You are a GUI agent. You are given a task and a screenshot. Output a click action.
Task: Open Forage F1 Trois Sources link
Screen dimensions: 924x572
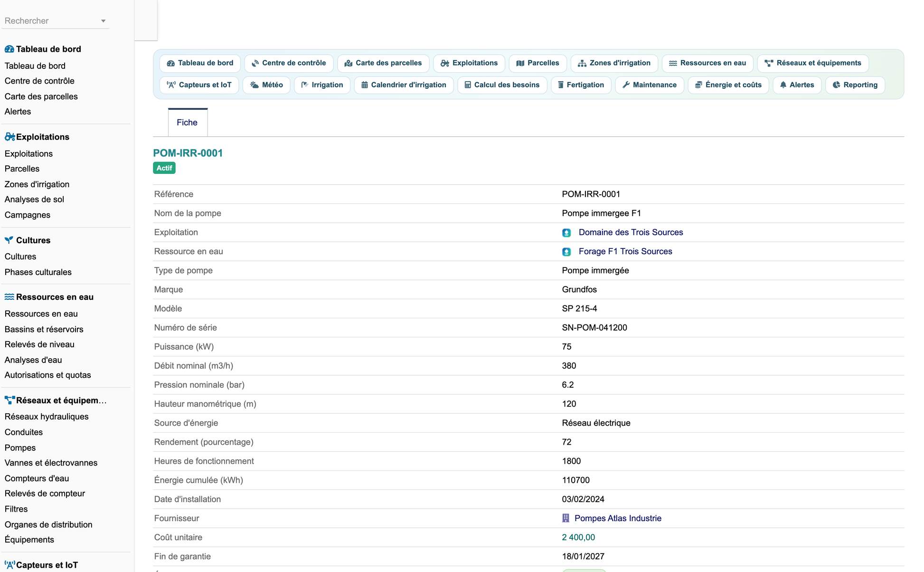pos(625,251)
